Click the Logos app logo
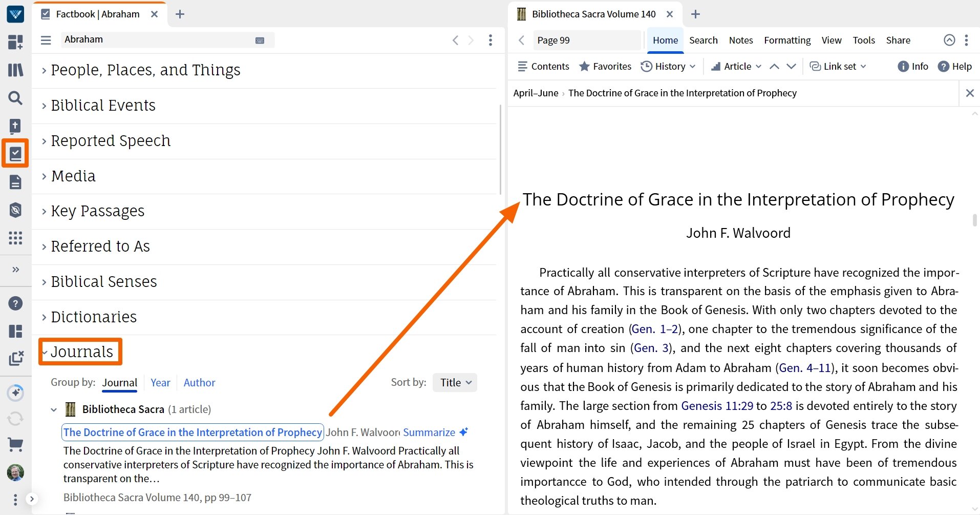 [x=15, y=14]
